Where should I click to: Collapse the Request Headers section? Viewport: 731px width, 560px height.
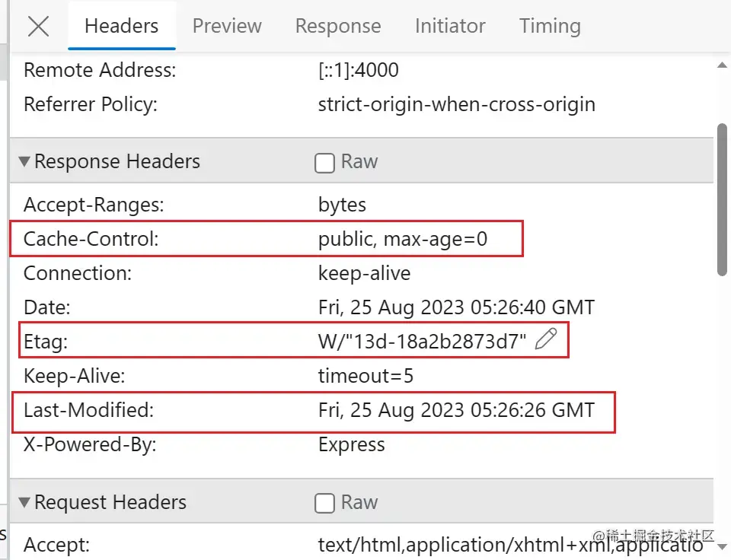coord(24,502)
